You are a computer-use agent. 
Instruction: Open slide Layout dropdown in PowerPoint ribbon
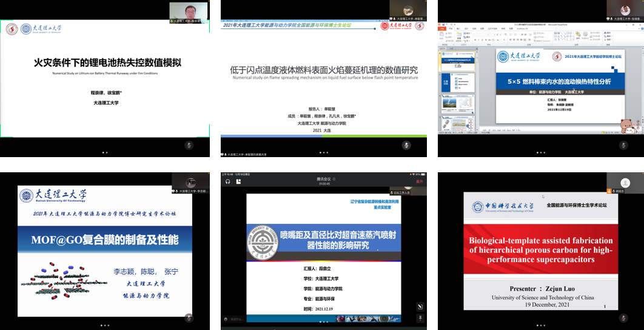pyautogui.click(x=467, y=33)
